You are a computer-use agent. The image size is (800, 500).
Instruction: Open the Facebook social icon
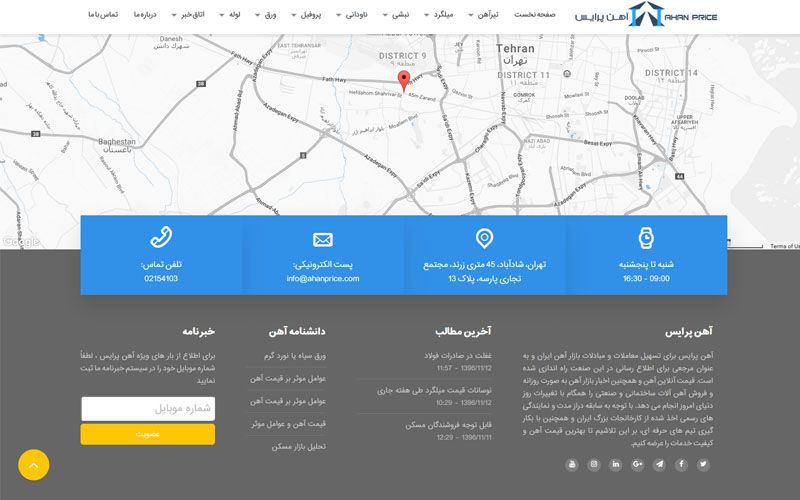[681, 464]
